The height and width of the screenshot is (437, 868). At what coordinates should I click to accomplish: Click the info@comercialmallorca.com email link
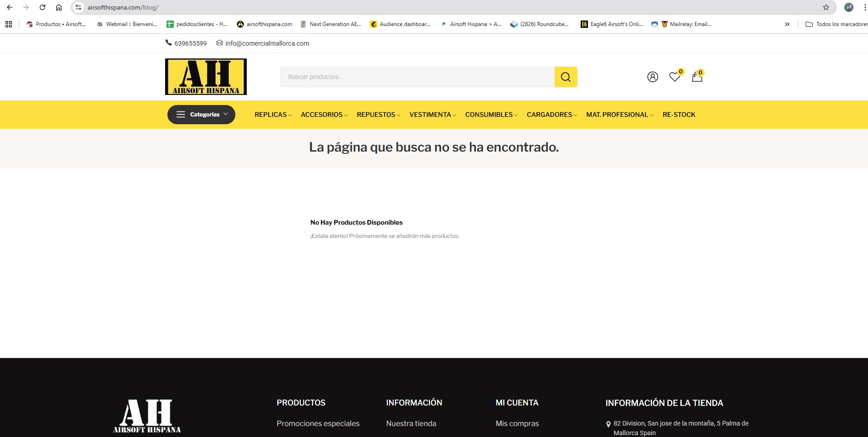coord(267,43)
